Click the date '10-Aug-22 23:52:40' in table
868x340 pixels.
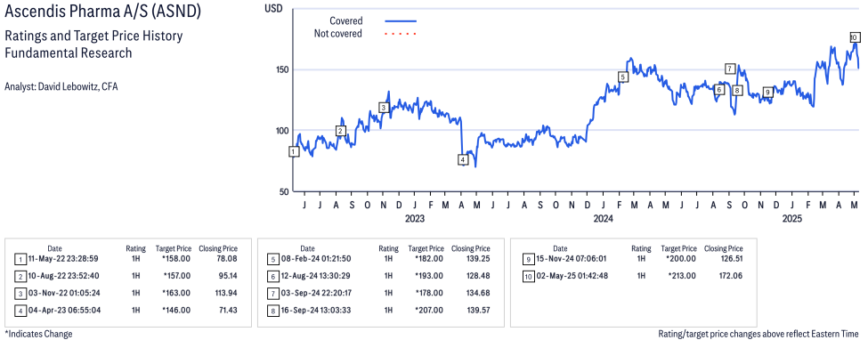pos(64,276)
